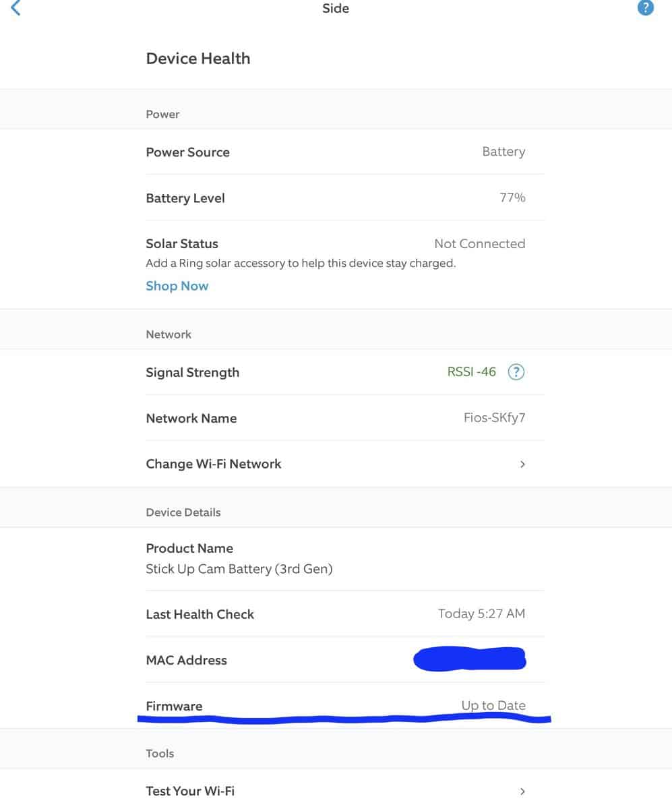The image size is (672, 809).
Task: Select the 77% battery value
Action: pos(512,198)
